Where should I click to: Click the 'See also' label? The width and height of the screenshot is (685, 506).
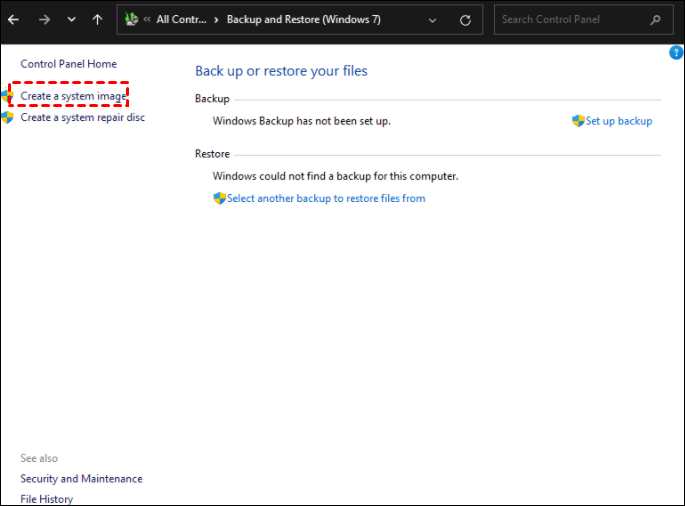click(x=39, y=458)
